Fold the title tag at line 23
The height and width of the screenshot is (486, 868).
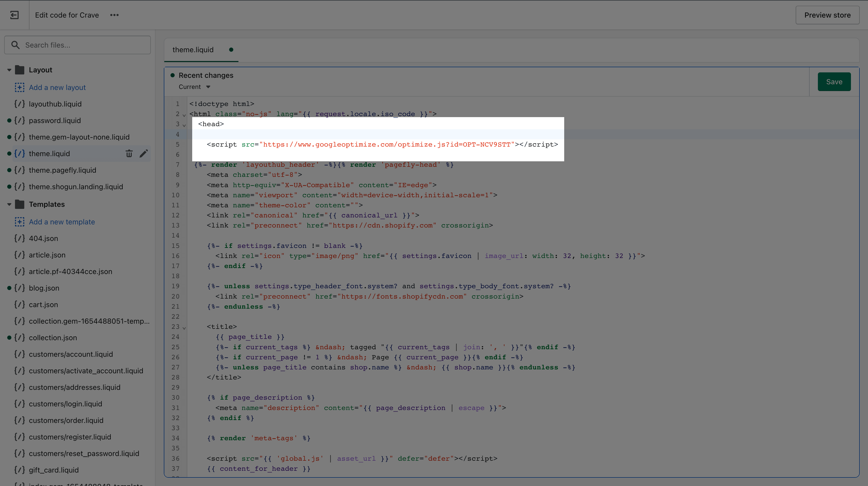(x=184, y=328)
